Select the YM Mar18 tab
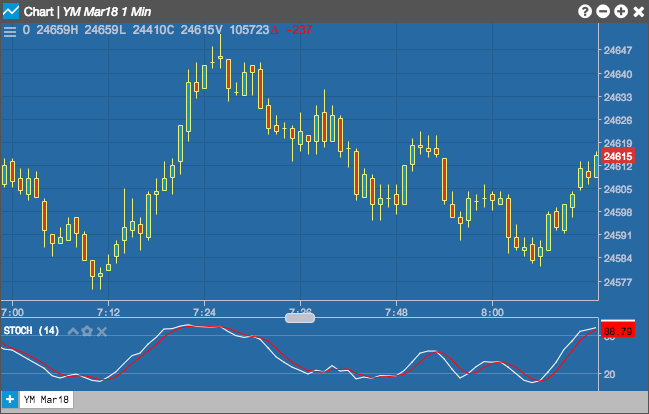Screen dimensions: 649x414 [46, 400]
